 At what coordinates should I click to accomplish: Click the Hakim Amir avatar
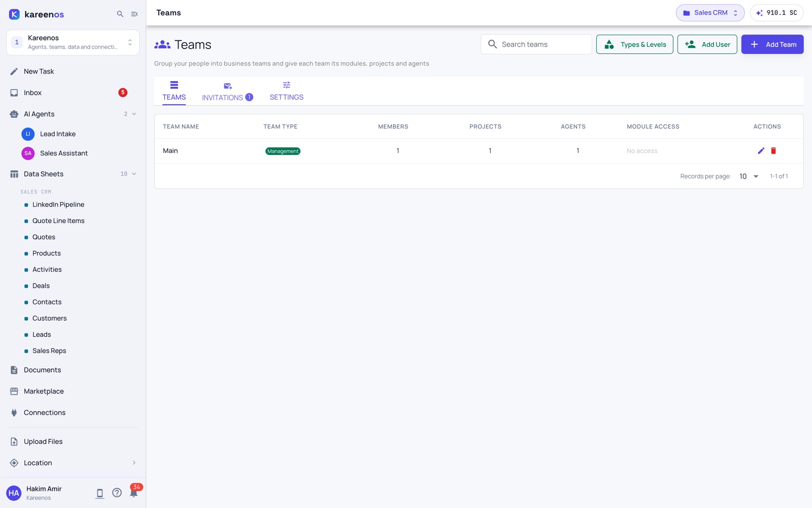pyautogui.click(x=14, y=493)
